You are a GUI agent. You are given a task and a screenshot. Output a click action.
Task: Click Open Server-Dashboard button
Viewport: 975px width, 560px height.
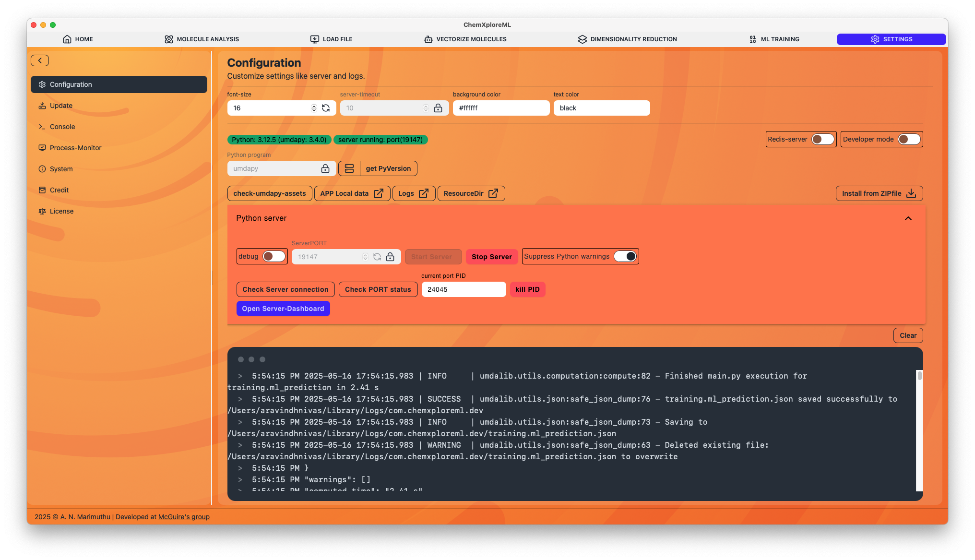(x=283, y=309)
